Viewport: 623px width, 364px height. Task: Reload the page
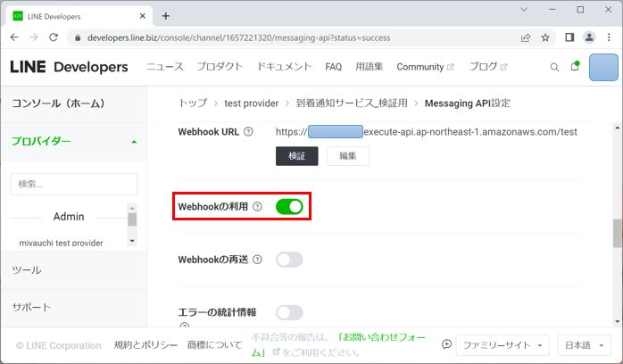point(54,37)
